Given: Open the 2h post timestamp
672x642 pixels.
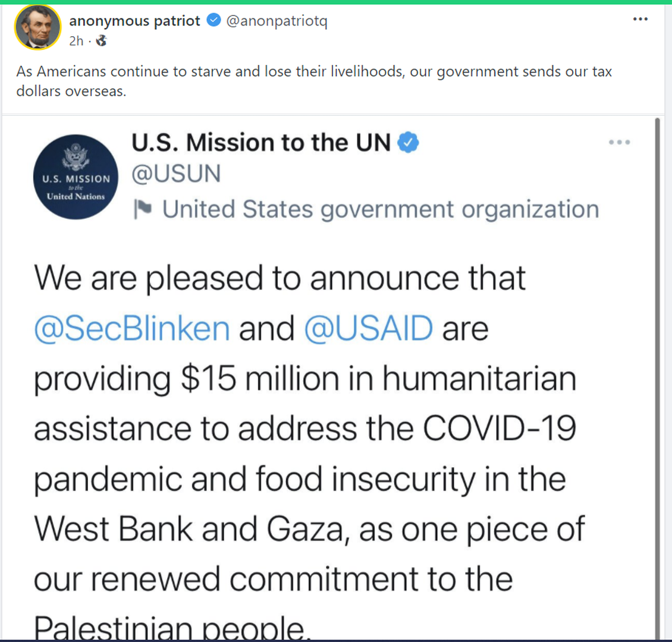Looking at the screenshot, I should pyautogui.click(x=76, y=41).
